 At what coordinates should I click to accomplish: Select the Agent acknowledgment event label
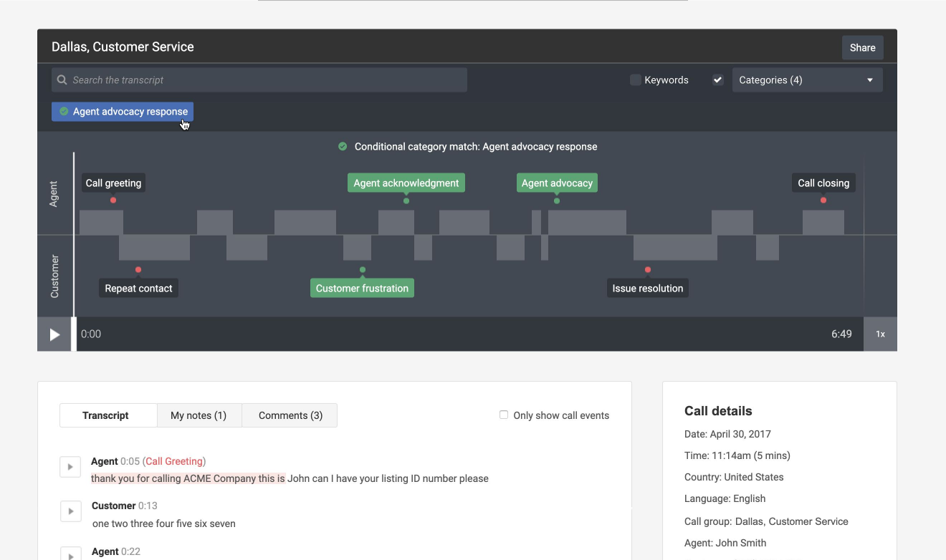[x=406, y=183]
